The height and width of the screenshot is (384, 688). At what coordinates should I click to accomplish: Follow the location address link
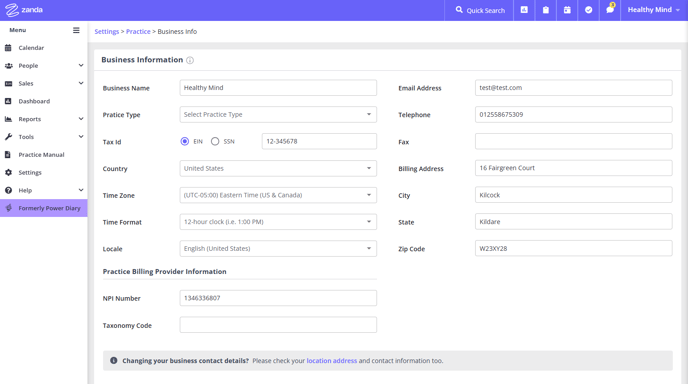click(332, 361)
